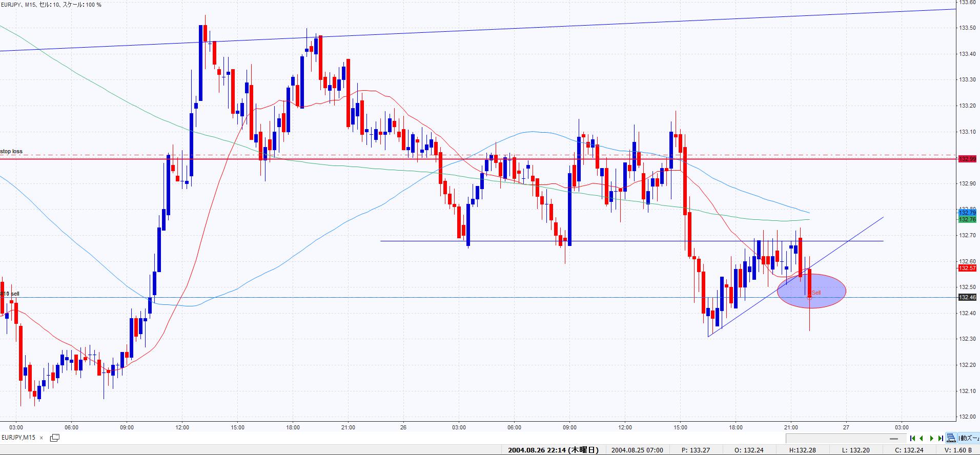The image size is (980, 455).
Task: Select the stop loss line label
Action: click(x=11, y=152)
